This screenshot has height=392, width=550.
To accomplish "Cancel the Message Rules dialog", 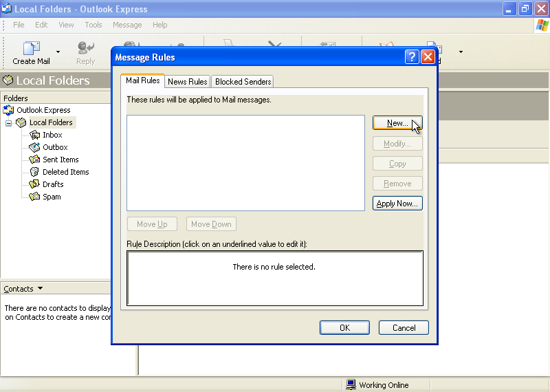I will [x=404, y=328].
